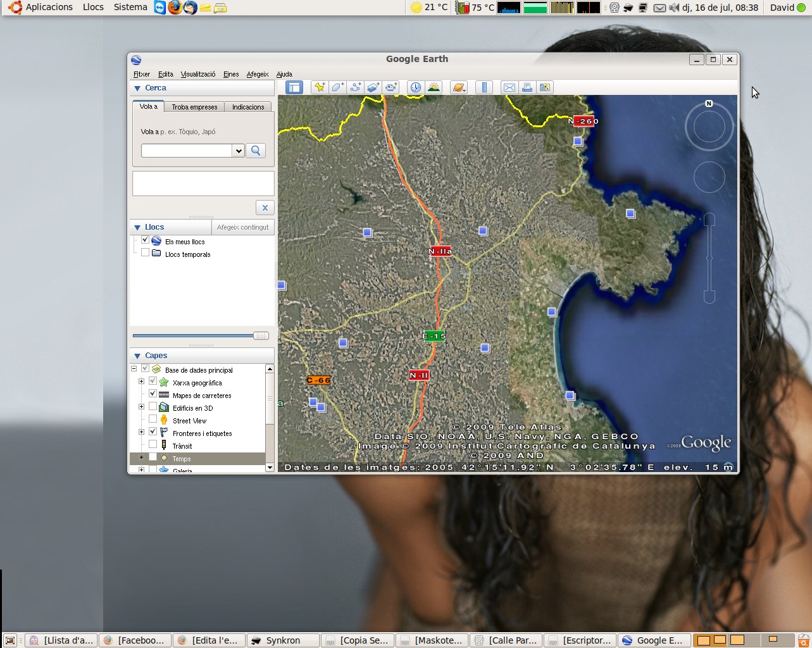Toggle sunlight icon in toolbar
The image size is (812, 648).
434,87
